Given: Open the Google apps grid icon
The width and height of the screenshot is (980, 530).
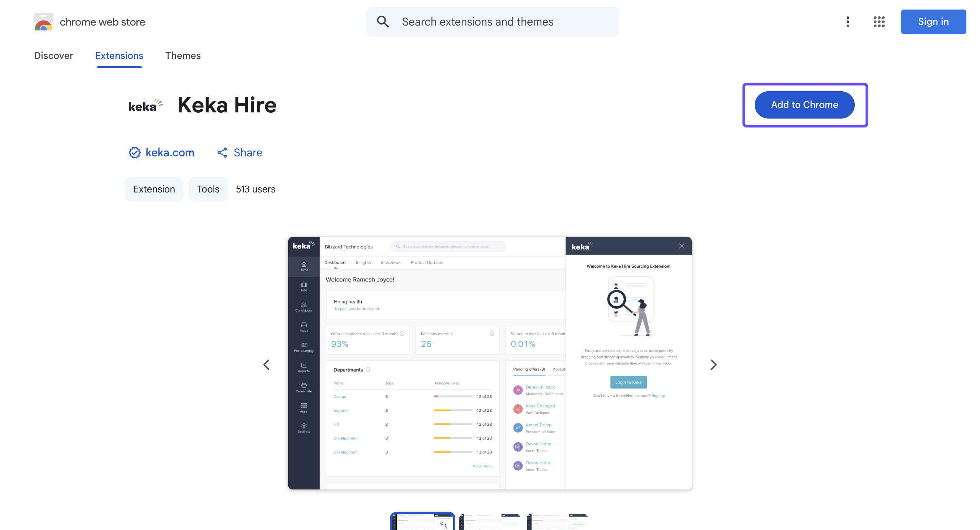Looking at the screenshot, I should pos(879,22).
